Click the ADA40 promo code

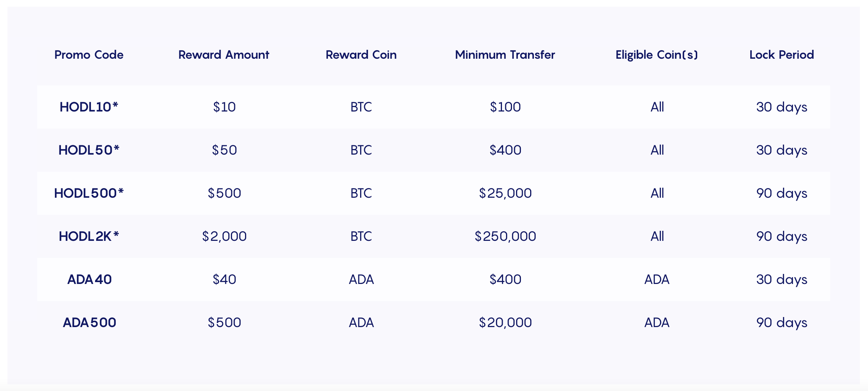tap(89, 279)
